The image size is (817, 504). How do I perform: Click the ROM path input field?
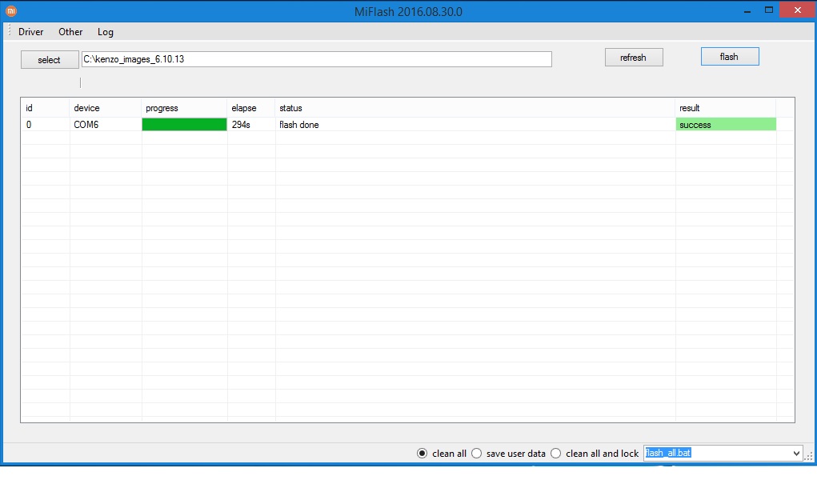pyautogui.click(x=316, y=59)
